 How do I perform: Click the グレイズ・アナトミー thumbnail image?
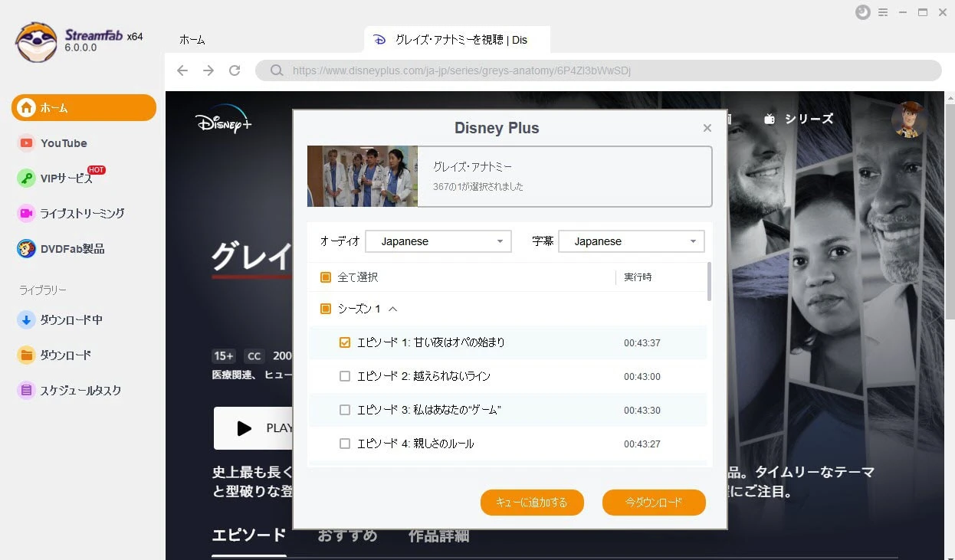[x=363, y=176]
